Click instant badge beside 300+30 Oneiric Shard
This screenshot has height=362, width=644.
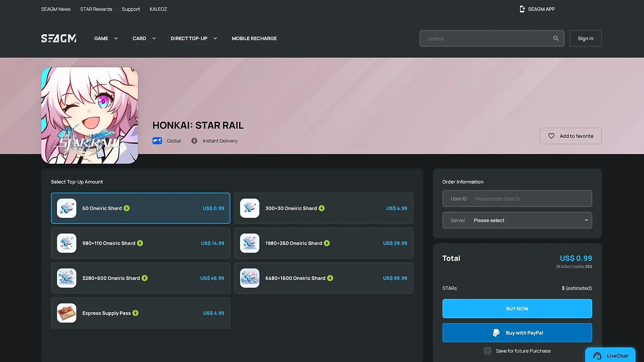tap(322, 208)
